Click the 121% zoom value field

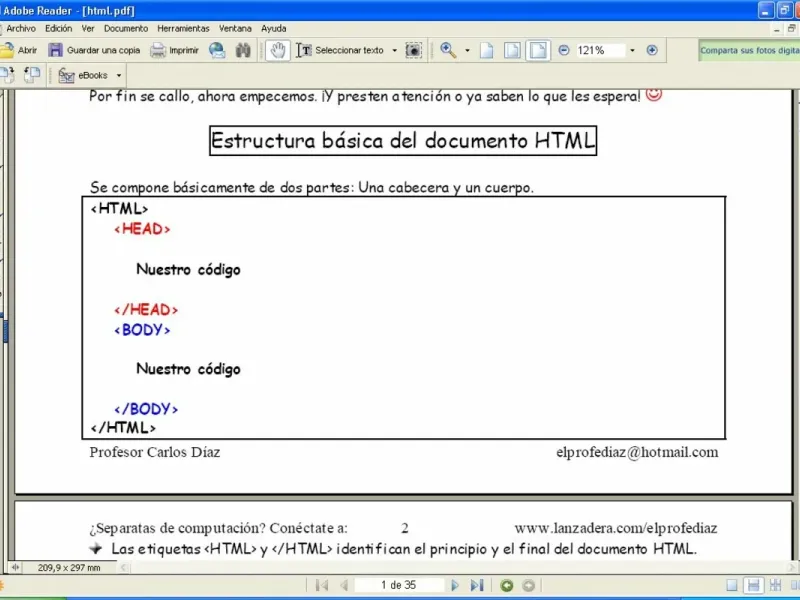[601, 50]
